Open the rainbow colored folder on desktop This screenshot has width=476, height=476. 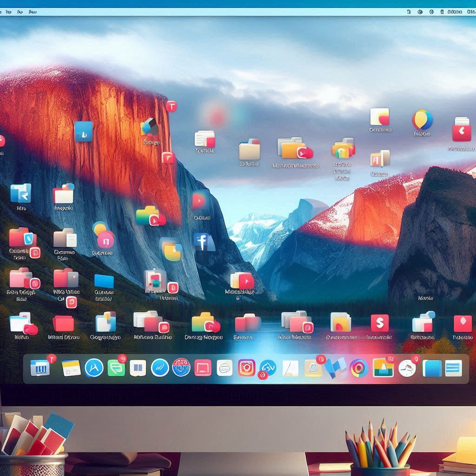point(343,150)
